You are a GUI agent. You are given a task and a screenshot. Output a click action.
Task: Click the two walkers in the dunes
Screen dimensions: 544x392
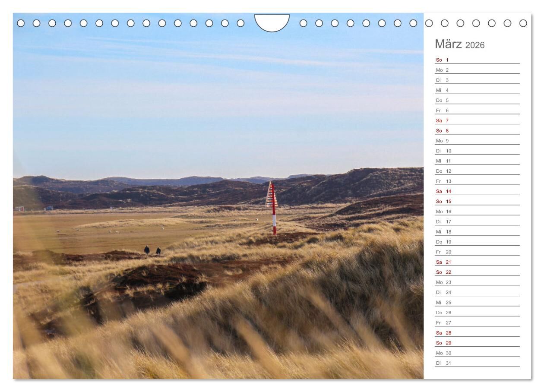[152, 250]
